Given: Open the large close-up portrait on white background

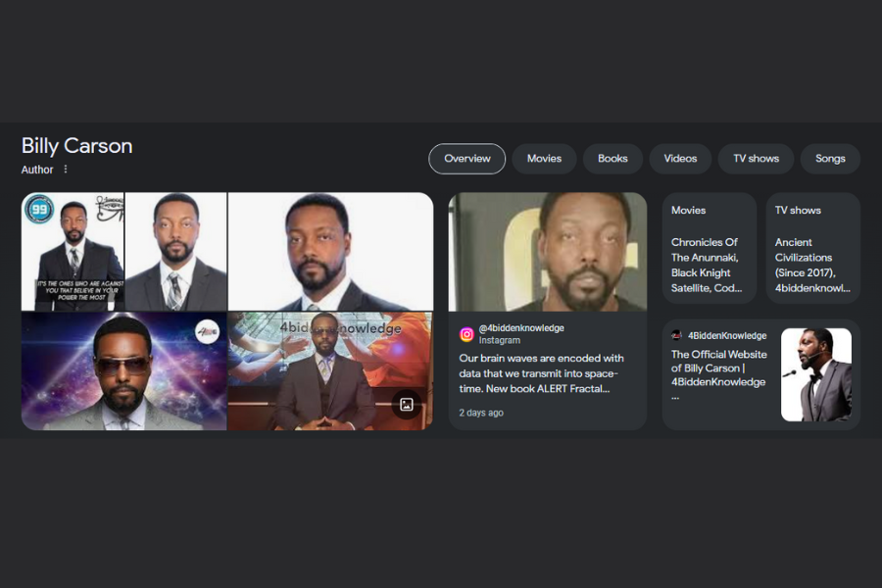Looking at the screenshot, I should (x=331, y=252).
